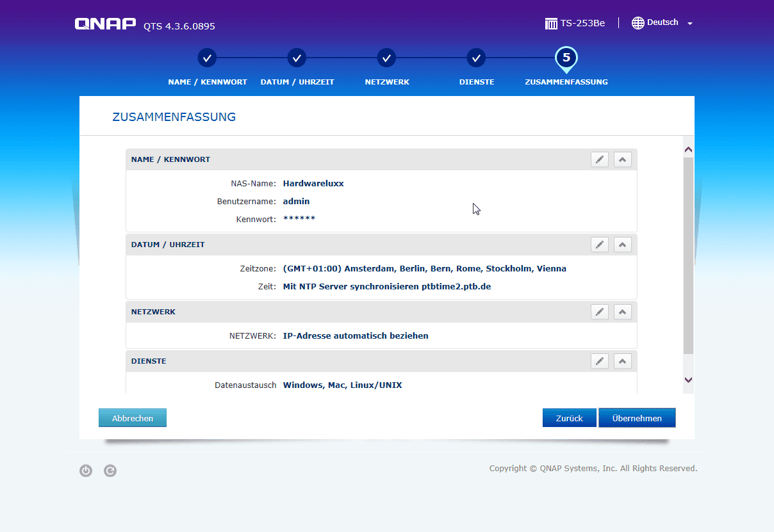Screen dimensions: 774x532
Task: Click the Datenaustausch label
Action: coord(245,385)
